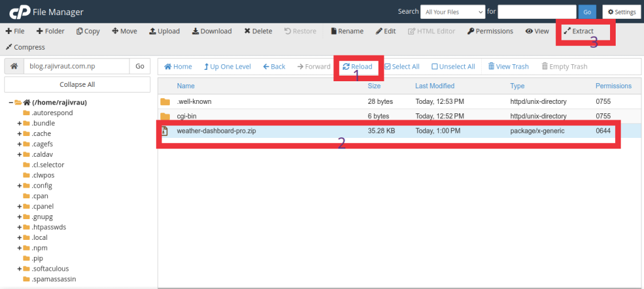The width and height of the screenshot is (644, 289).
Task: Sort by the Type column header
Action: pos(518,86)
